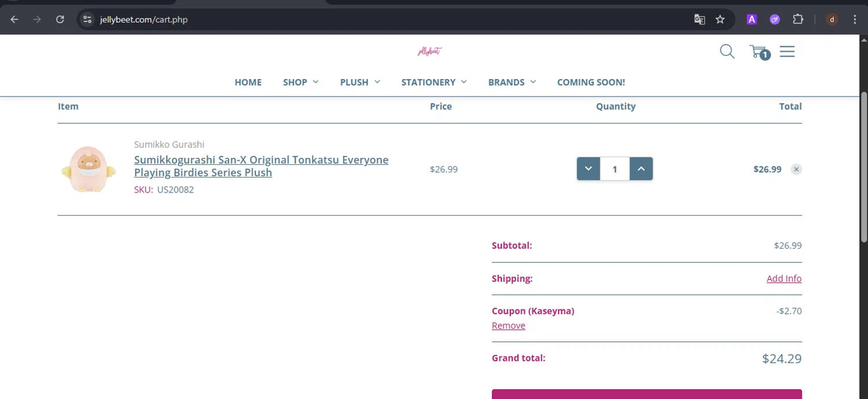Click the page vertical scrollbar

point(864,167)
